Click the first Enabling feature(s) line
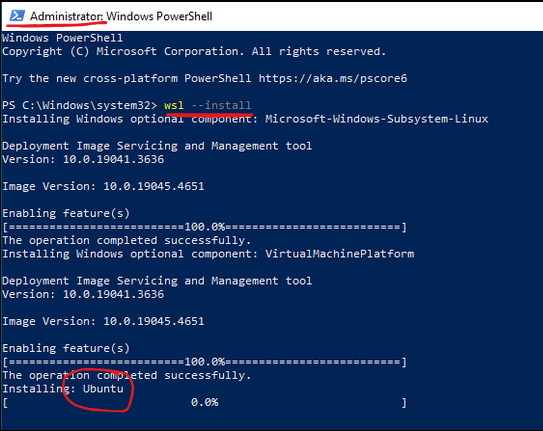This screenshot has width=543, height=431. pyautogui.click(x=66, y=214)
